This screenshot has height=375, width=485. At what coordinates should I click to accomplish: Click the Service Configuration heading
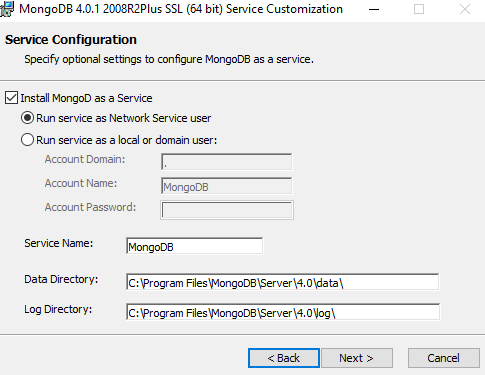71,40
